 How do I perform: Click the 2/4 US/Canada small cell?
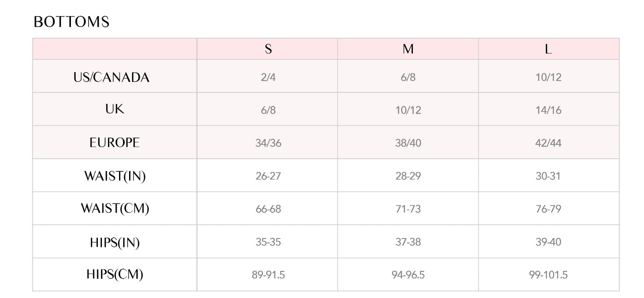pos(268,77)
